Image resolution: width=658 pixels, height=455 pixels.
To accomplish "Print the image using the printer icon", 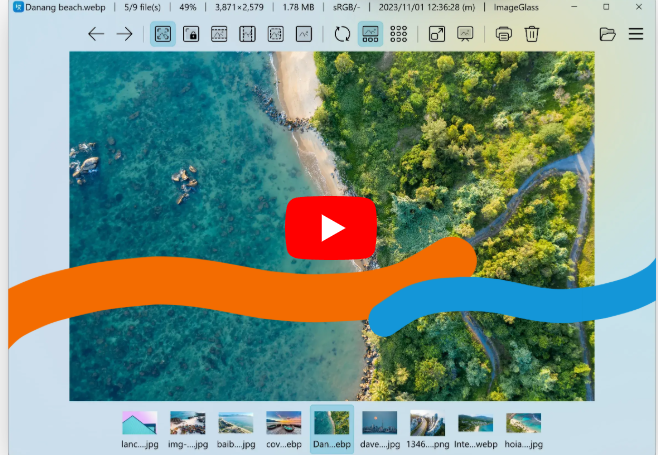I will tap(504, 34).
